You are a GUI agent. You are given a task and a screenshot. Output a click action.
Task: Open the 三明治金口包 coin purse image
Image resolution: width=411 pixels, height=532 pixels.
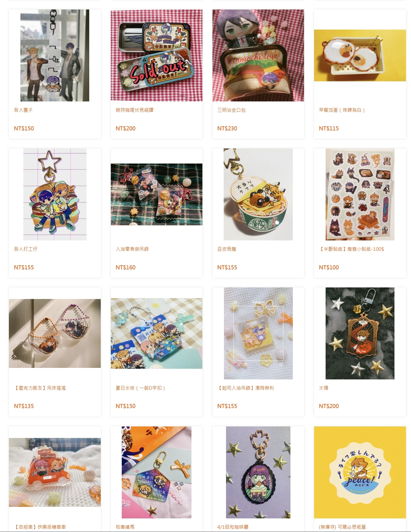(258, 55)
